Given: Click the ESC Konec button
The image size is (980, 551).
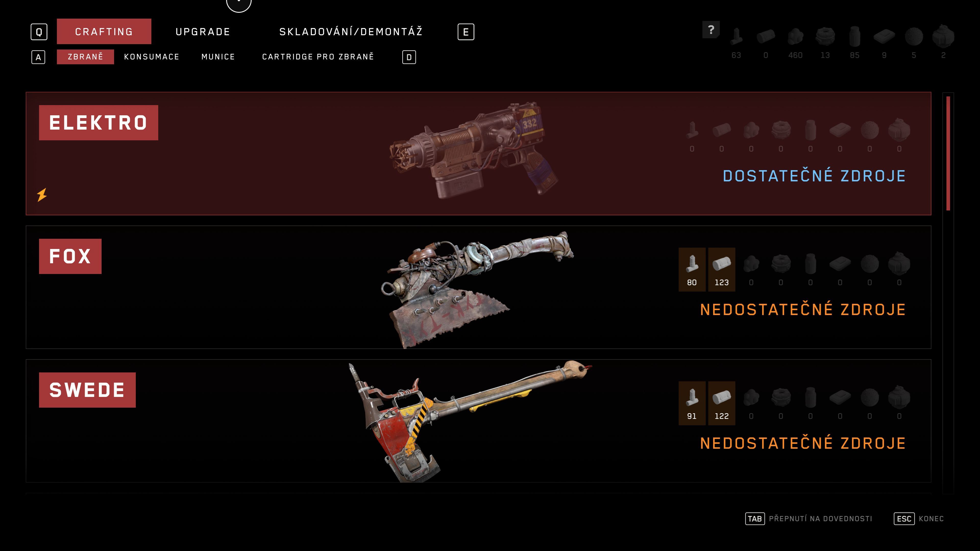Looking at the screenshot, I should coord(918,519).
